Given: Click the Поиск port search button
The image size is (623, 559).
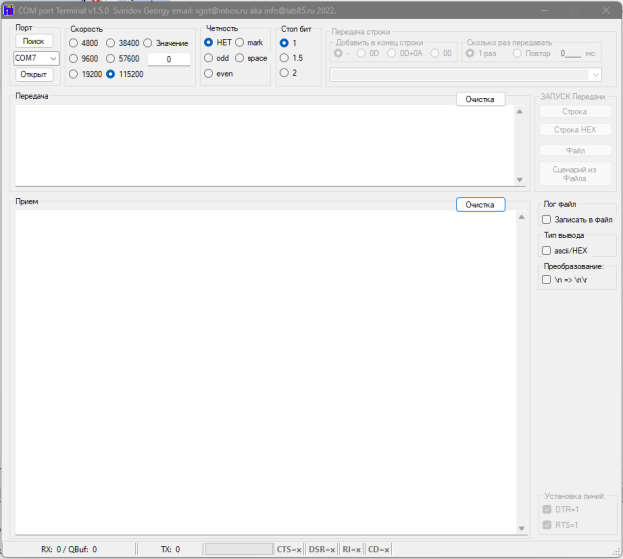Looking at the screenshot, I should (33, 42).
